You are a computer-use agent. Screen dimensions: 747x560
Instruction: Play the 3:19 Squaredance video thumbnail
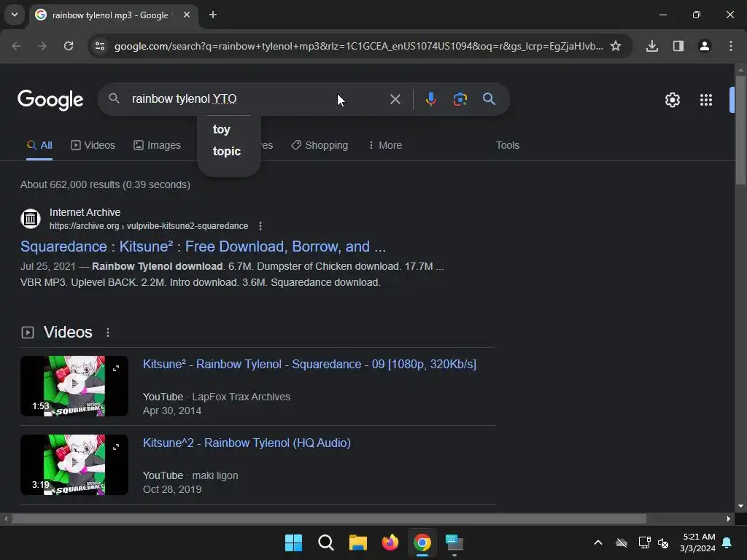74,464
